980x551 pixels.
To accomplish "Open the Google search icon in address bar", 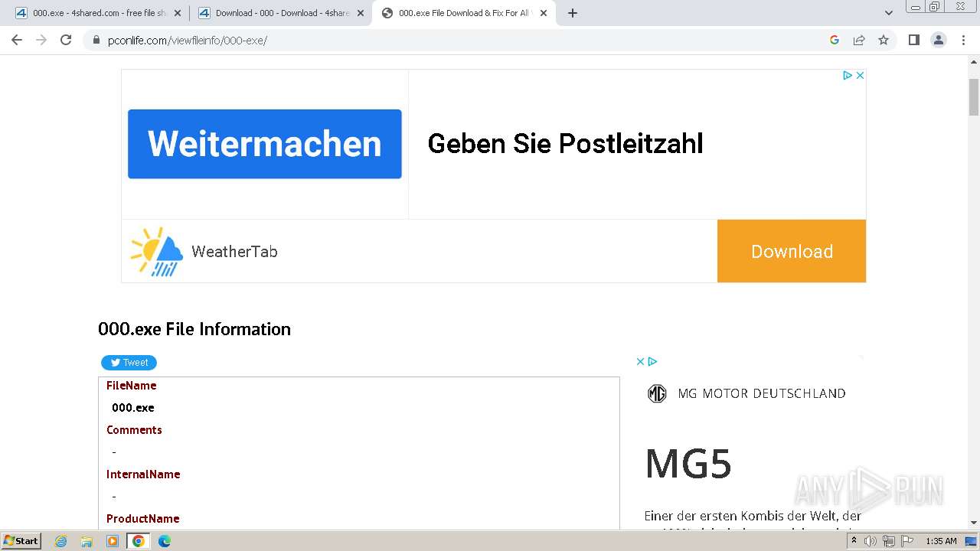I will (x=835, y=40).
